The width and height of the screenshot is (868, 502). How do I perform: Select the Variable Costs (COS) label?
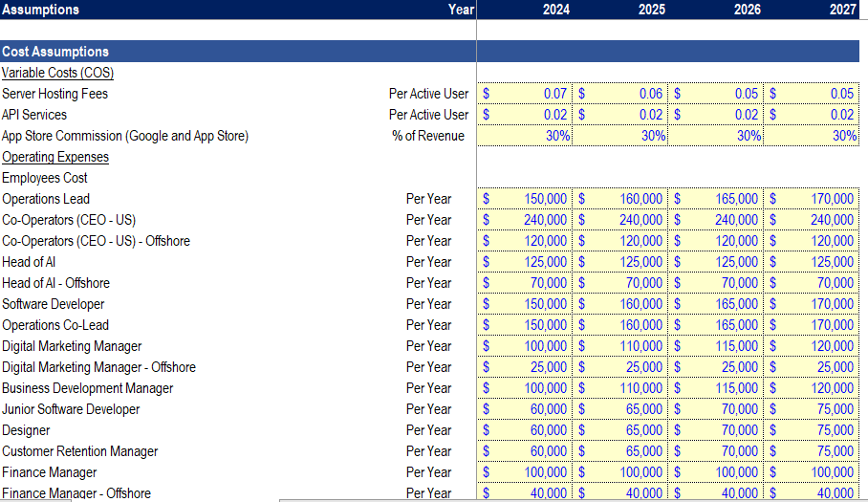57,73
